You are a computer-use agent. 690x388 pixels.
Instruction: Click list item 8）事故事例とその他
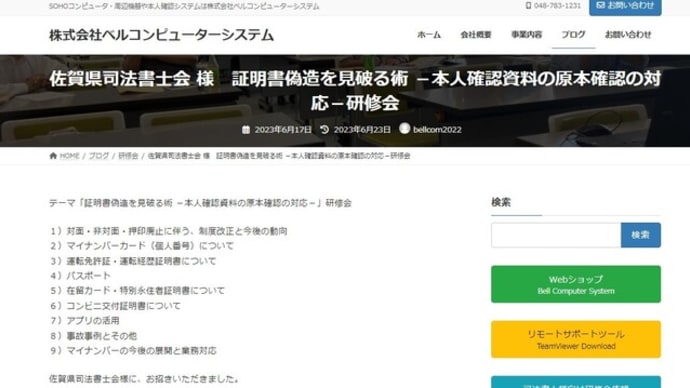(x=93, y=336)
